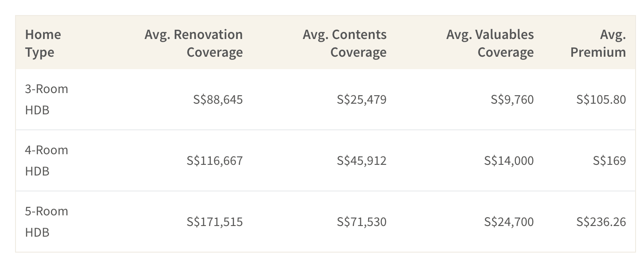
Task: Select the S$25,479 contents coverage cell
Action: click(x=361, y=99)
